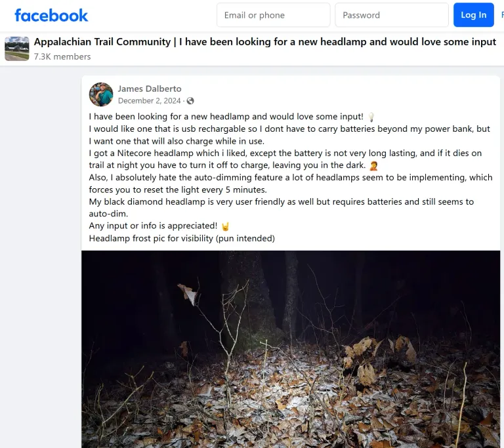Click the Public audience globe icon

190,101
